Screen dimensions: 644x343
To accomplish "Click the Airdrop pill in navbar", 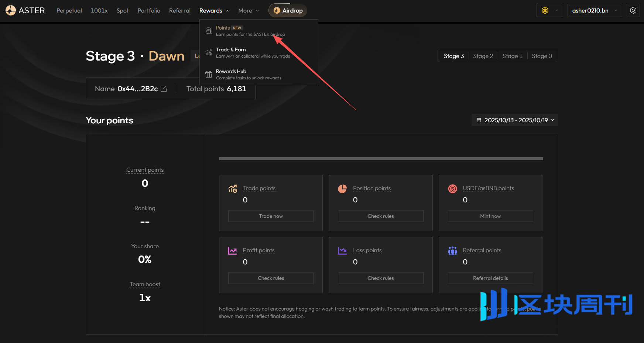I will pos(288,11).
